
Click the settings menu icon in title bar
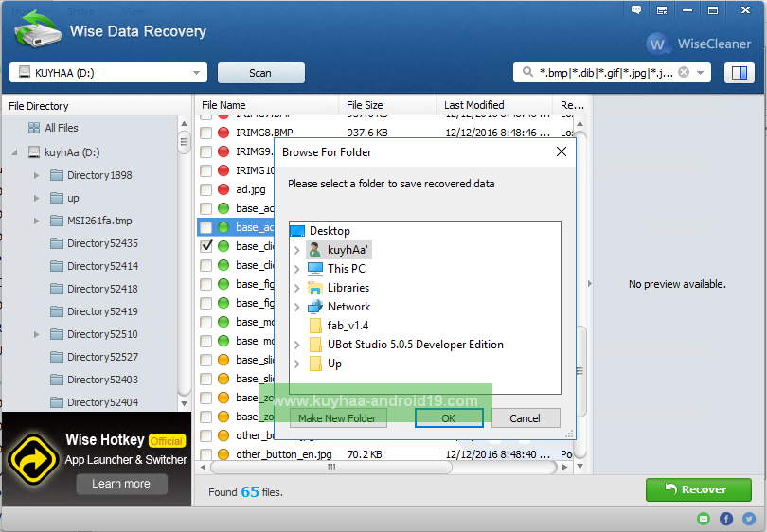tap(660, 9)
